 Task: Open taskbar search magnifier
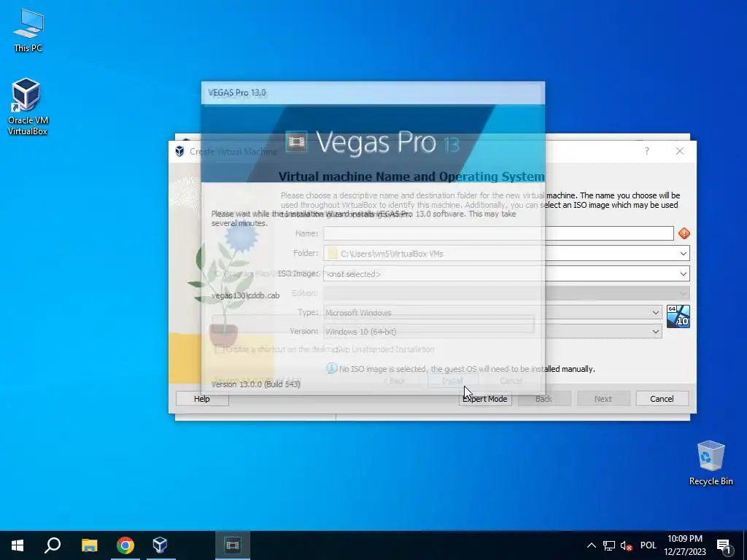click(x=53, y=545)
